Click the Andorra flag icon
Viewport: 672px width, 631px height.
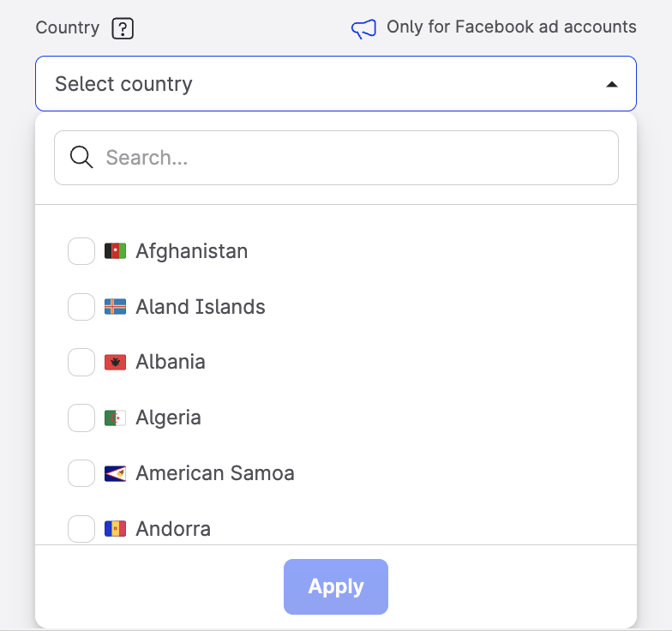click(115, 529)
